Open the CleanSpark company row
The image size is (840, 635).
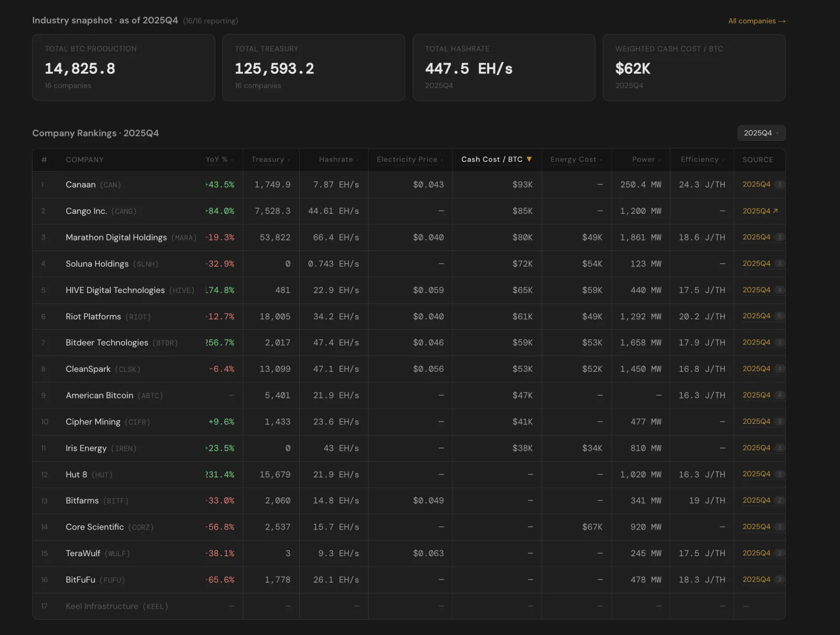(409, 369)
